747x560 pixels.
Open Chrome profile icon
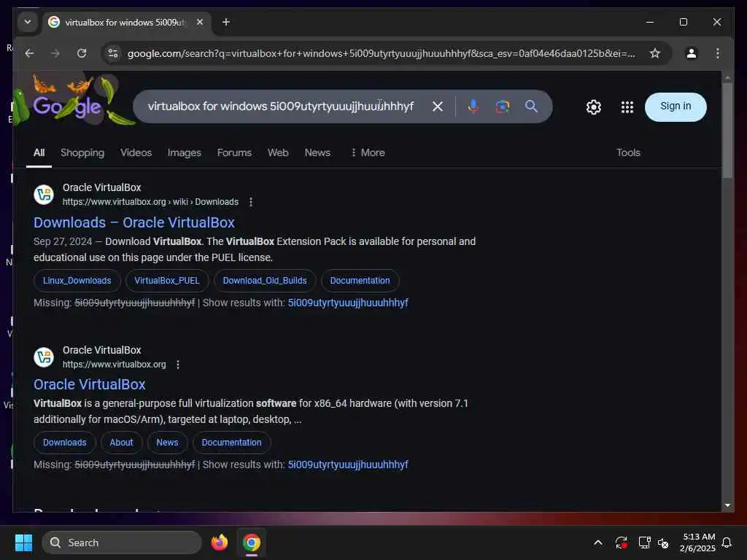coord(692,53)
